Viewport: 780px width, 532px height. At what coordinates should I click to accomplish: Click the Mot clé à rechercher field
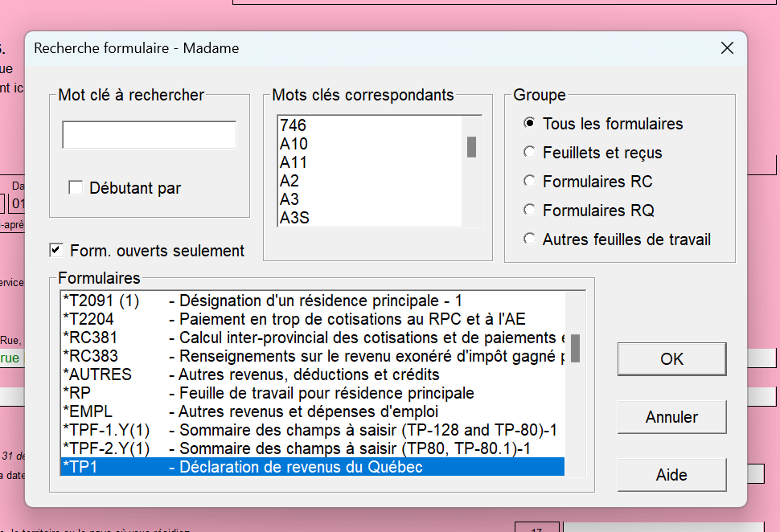[150, 135]
